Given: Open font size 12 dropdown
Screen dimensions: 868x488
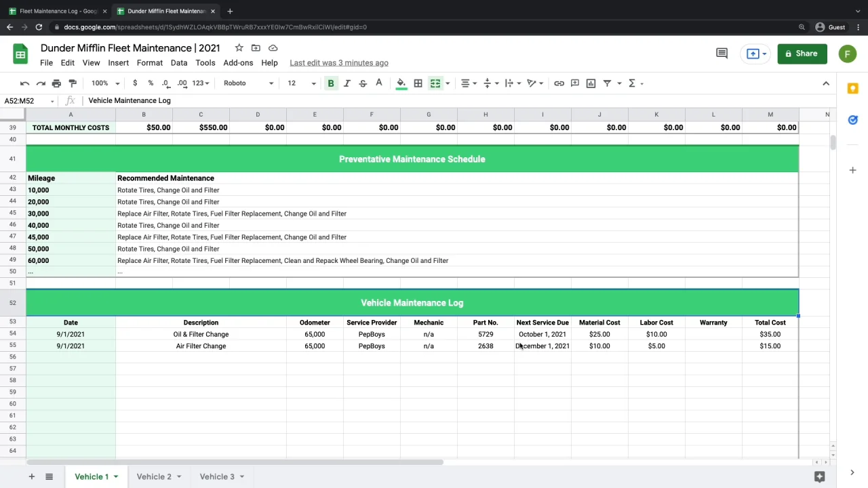Looking at the screenshot, I should pyautogui.click(x=301, y=83).
